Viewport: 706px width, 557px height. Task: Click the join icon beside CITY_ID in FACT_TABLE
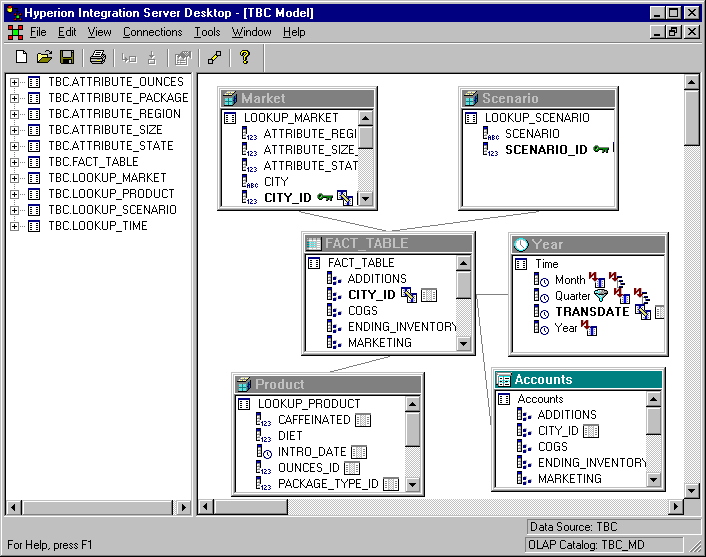(x=408, y=295)
